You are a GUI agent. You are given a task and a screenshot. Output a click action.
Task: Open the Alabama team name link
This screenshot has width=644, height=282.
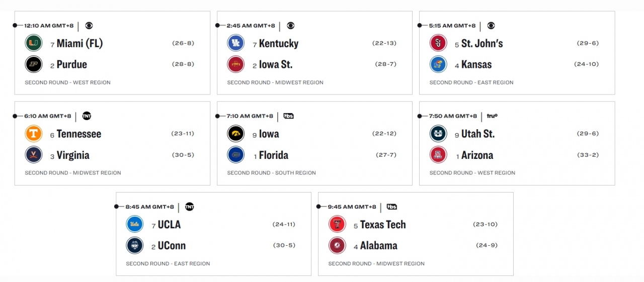(x=379, y=246)
